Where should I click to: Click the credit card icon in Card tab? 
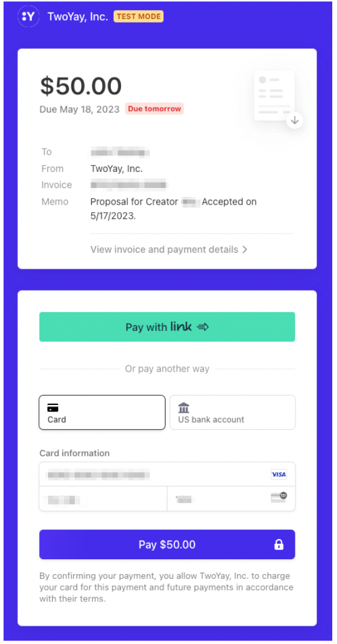pos(53,408)
